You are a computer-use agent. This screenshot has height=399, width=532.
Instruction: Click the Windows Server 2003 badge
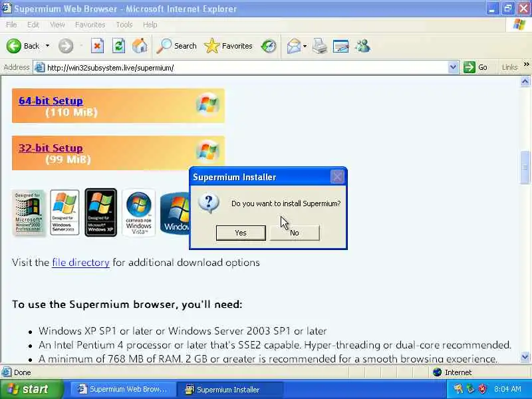click(65, 212)
